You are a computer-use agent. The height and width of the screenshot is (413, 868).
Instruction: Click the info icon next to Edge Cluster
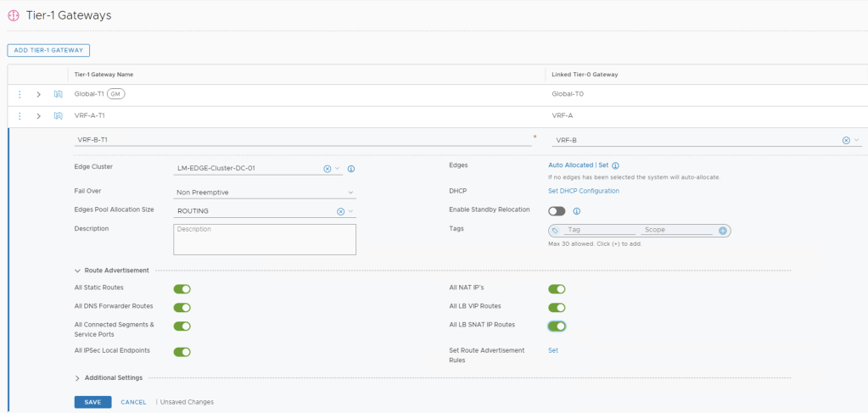351,169
